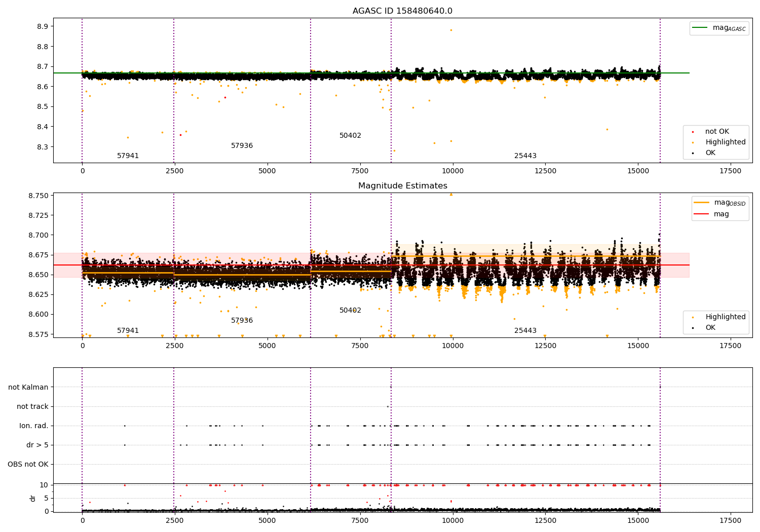The height and width of the screenshot is (532, 760).
Task: Click the 8.4 y-axis tick label
Action: click(42, 127)
